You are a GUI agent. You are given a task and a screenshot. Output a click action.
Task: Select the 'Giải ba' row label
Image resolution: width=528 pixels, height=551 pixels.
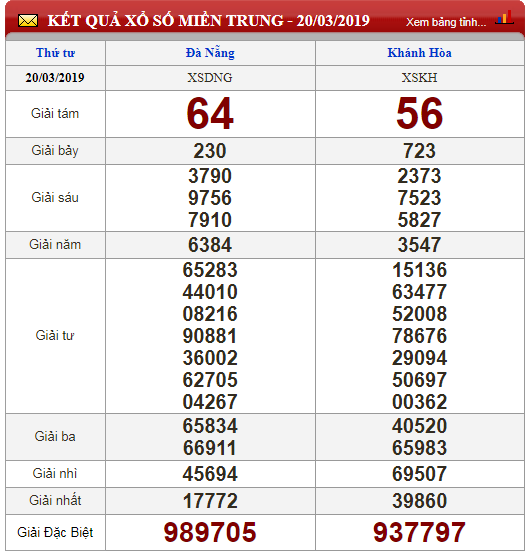pyautogui.click(x=55, y=436)
